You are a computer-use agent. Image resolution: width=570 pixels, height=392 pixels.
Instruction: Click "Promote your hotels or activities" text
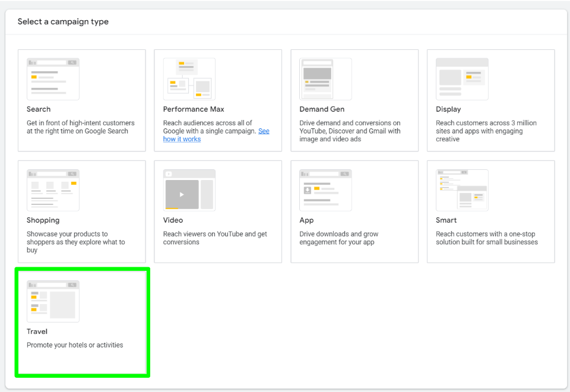[75, 345]
